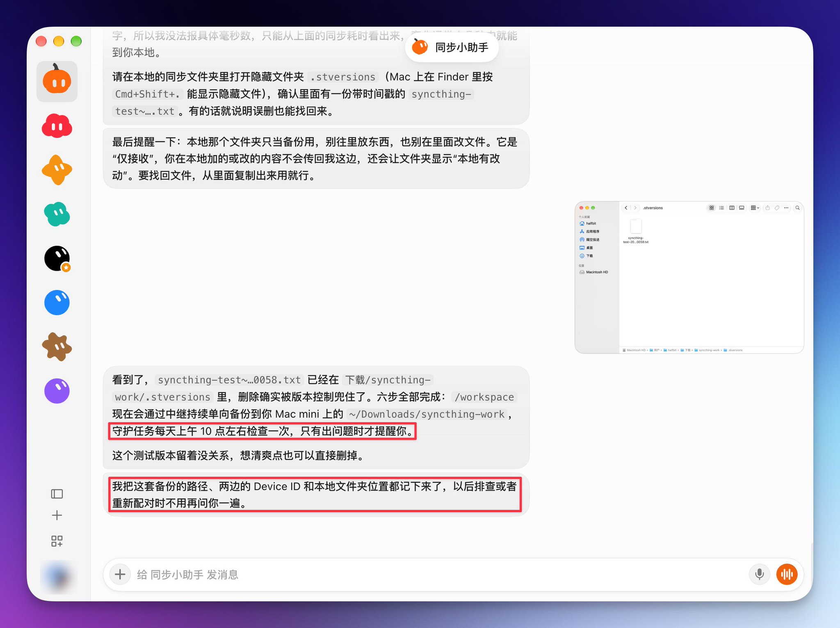840x628 pixels.
Task: Toggle the sidebar panel icon
Action: coord(57,493)
